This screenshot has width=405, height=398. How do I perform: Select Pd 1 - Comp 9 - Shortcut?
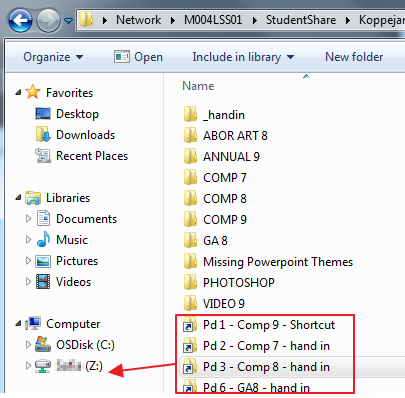click(269, 325)
